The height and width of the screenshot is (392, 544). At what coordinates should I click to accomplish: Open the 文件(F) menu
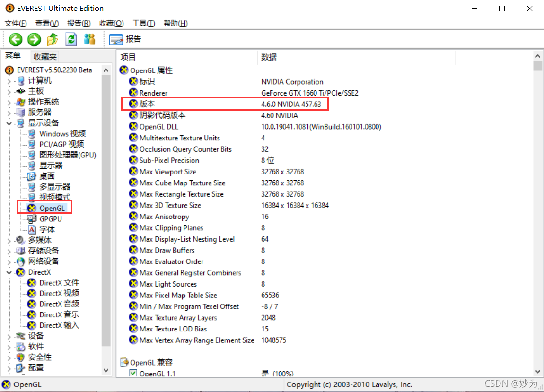(16, 23)
